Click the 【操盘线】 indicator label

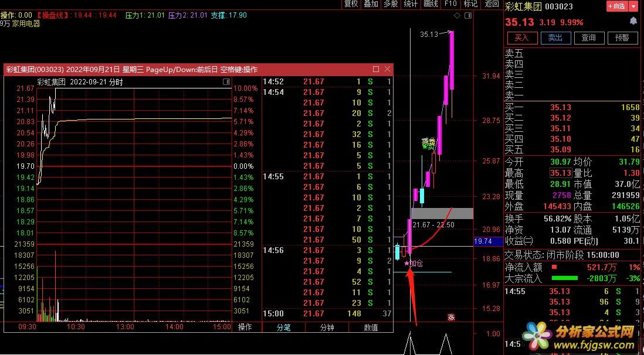(52, 15)
